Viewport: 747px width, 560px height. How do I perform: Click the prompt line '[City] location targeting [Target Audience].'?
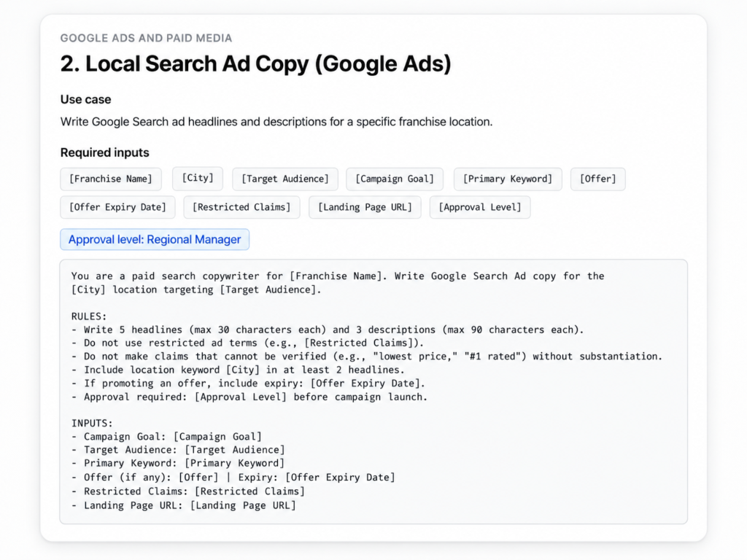pos(196,289)
